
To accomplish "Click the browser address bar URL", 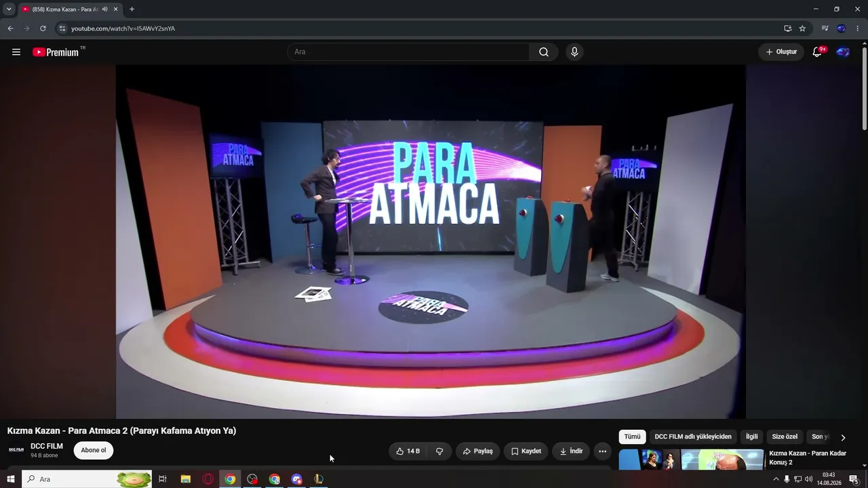I will point(123,28).
